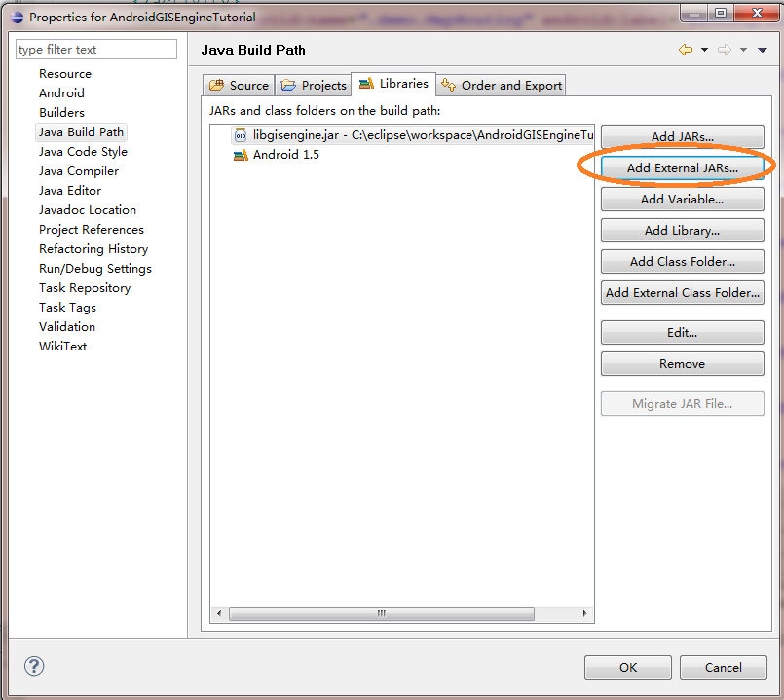Select Java Editor in the tree

[70, 191]
